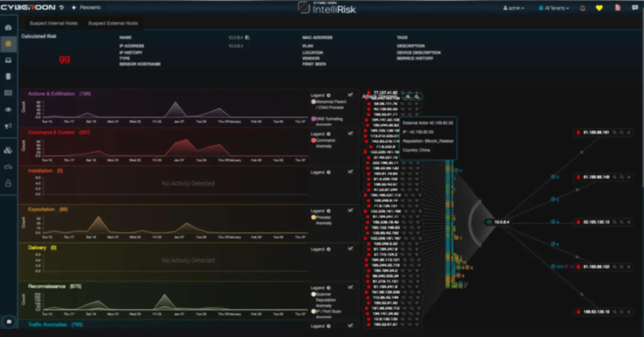644x337 pixels.
Task: Select the highlighted orange circle sidebar icon
Action: click(8, 44)
